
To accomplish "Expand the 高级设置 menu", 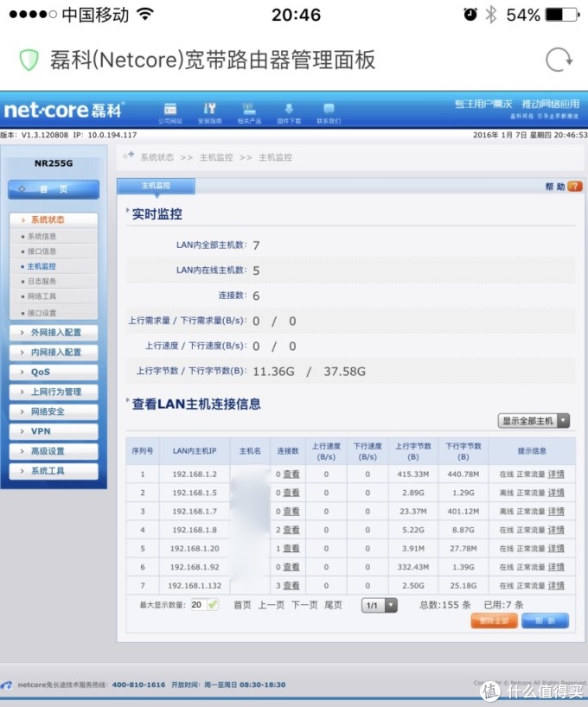I will point(54,451).
